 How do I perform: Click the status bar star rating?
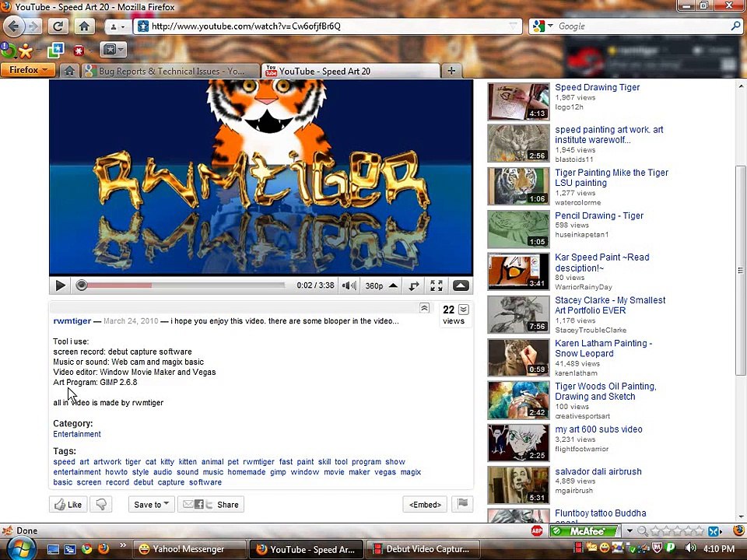678,530
